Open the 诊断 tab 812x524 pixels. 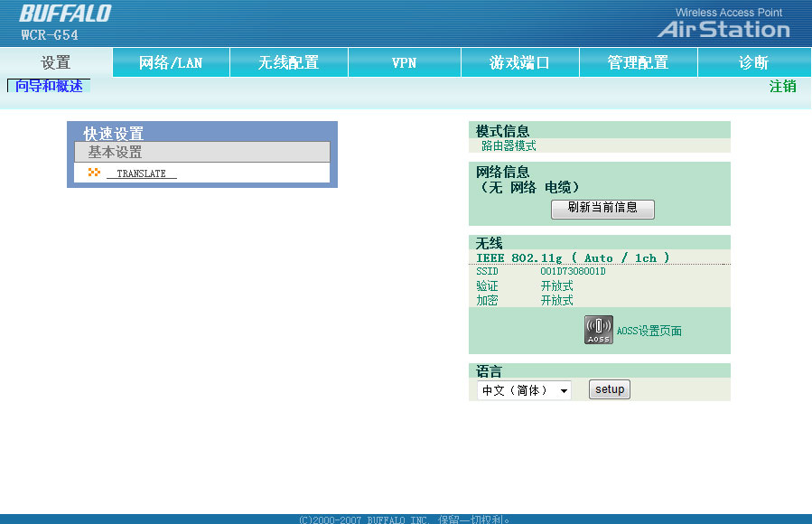tap(753, 62)
